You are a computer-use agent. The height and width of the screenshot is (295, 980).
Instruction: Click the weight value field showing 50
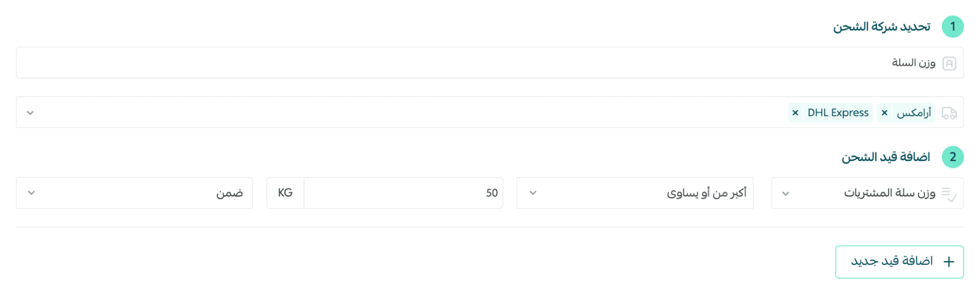pyautogui.click(x=402, y=193)
